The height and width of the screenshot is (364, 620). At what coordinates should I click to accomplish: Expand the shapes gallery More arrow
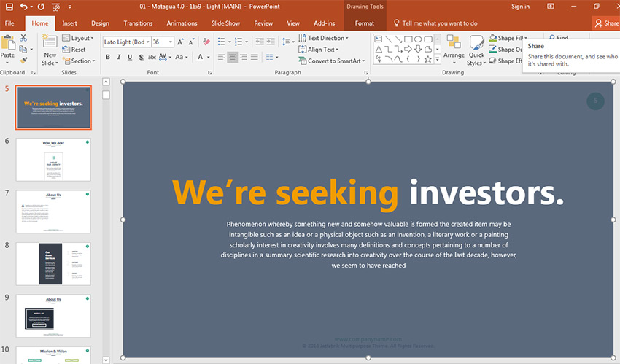(438, 59)
